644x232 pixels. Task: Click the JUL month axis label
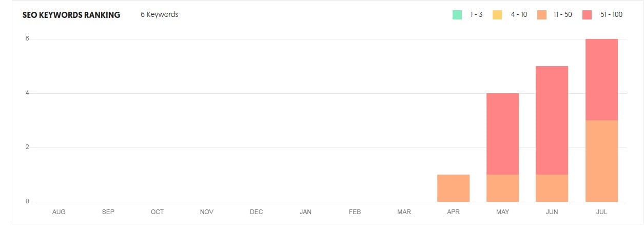[x=601, y=212]
